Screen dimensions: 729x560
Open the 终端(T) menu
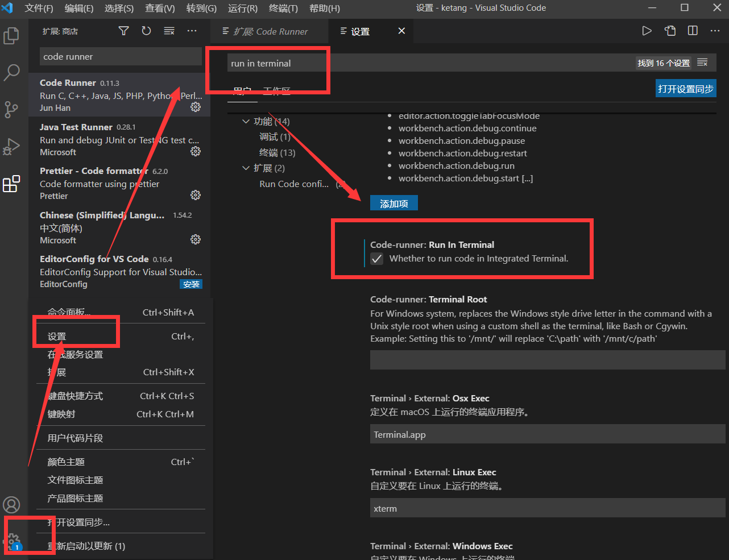tap(283, 9)
